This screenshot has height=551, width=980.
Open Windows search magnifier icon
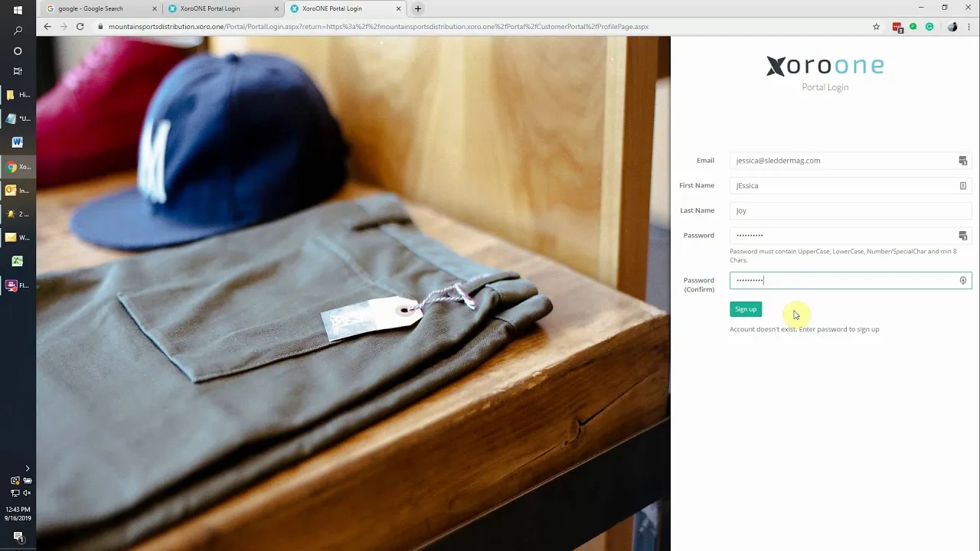[18, 31]
